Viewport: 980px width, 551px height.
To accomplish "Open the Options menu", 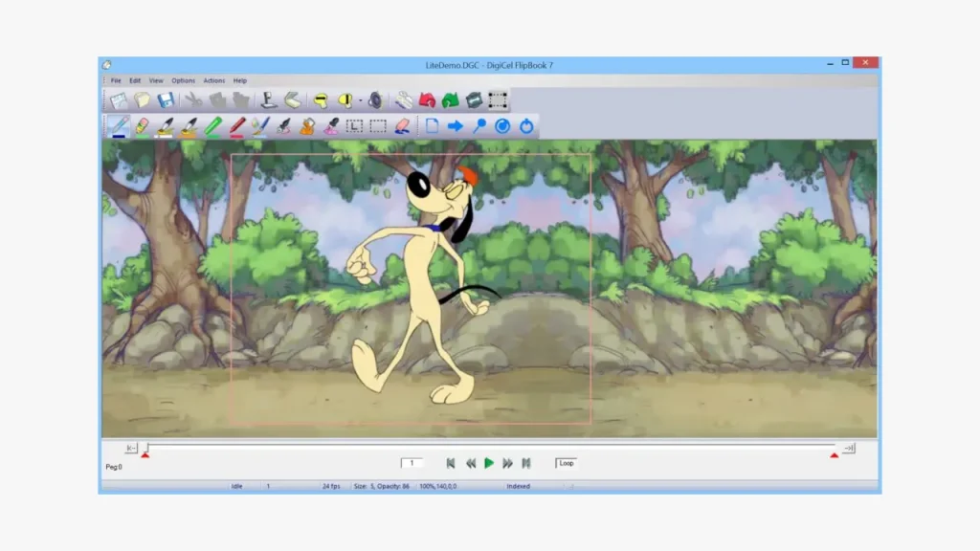I will click(183, 80).
